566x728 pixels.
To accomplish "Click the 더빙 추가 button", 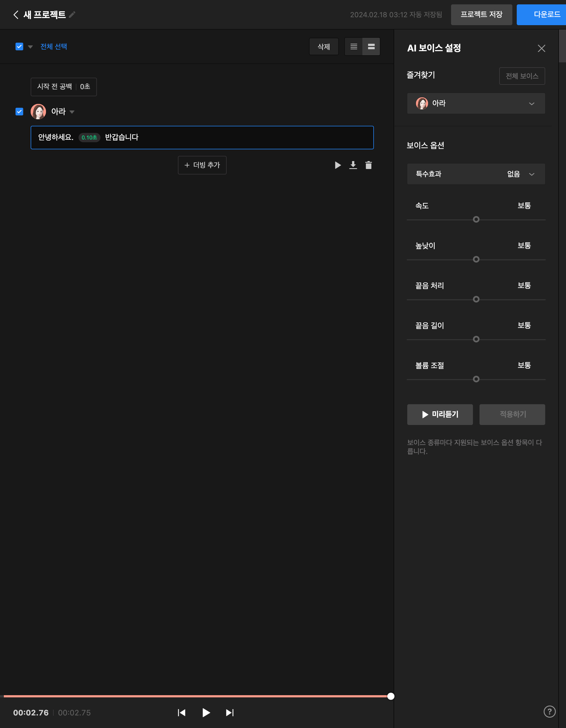I will pyautogui.click(x=202, y=165).
